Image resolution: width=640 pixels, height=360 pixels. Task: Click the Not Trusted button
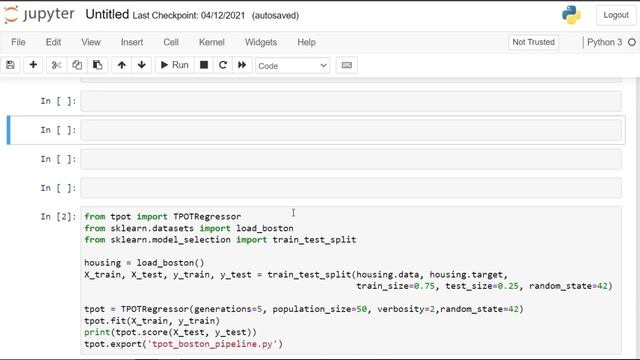pyautogui.click(x=533, y=42)
